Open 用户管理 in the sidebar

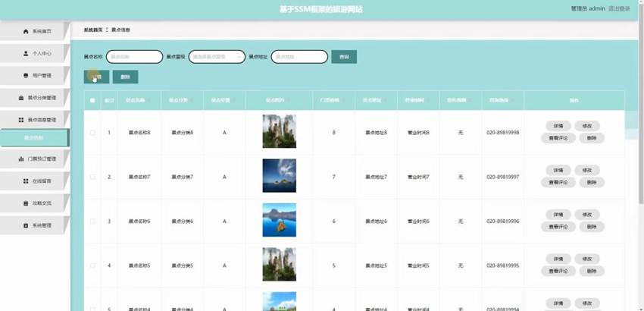(34, 76)
